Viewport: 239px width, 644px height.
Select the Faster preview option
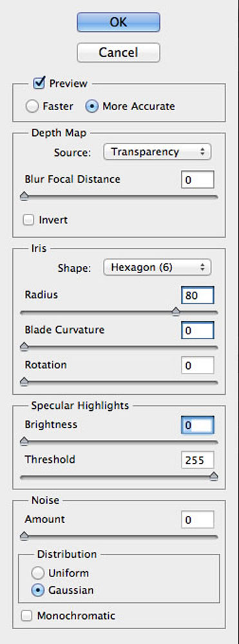tap(32, 106)
